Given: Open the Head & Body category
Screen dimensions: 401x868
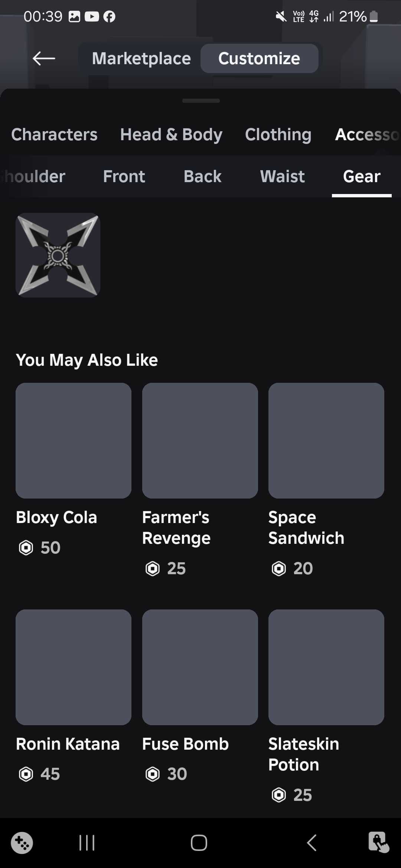Looking at the screenshot, I should pyautogui.click(x=171, y=134).
